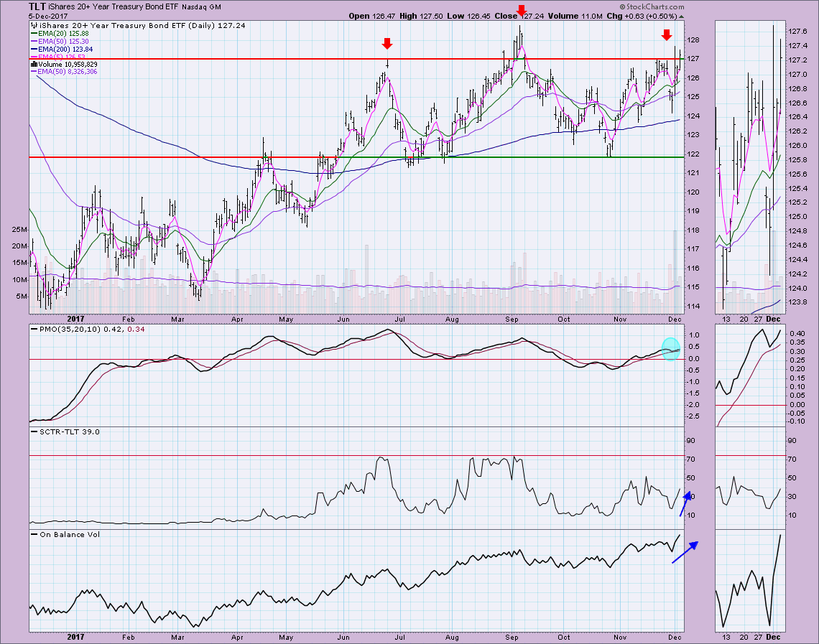Image resolution: width=819 pixels, height=644 pixels.
Task: Click the 25M volume scale label
Action: pos(20,230)
